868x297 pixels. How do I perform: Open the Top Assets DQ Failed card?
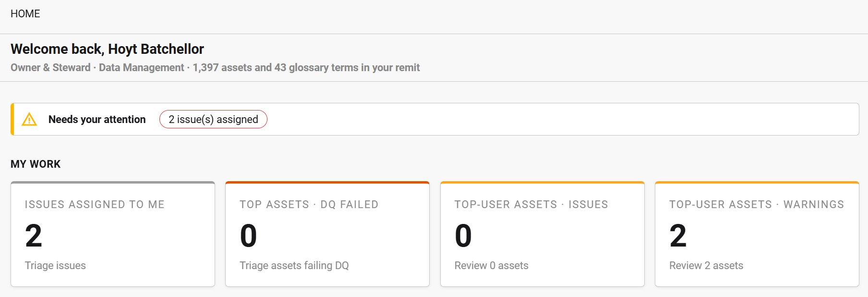click(327, 234)
